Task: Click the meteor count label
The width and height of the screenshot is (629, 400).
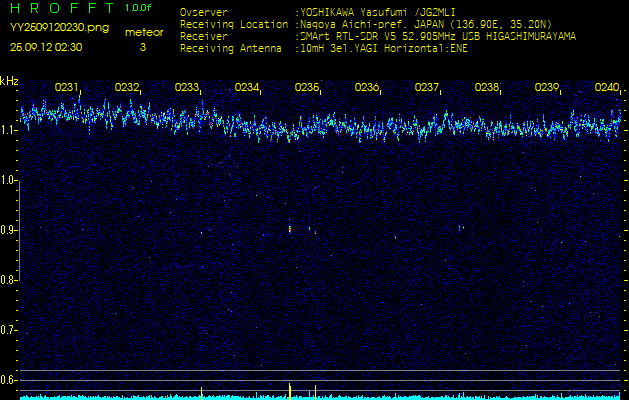Action: 143,32
